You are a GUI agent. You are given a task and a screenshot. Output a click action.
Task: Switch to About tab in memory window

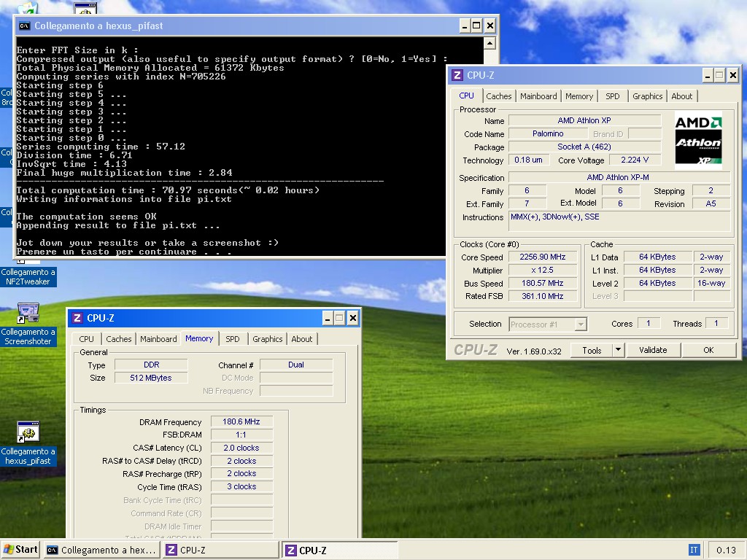pos(302,339)
